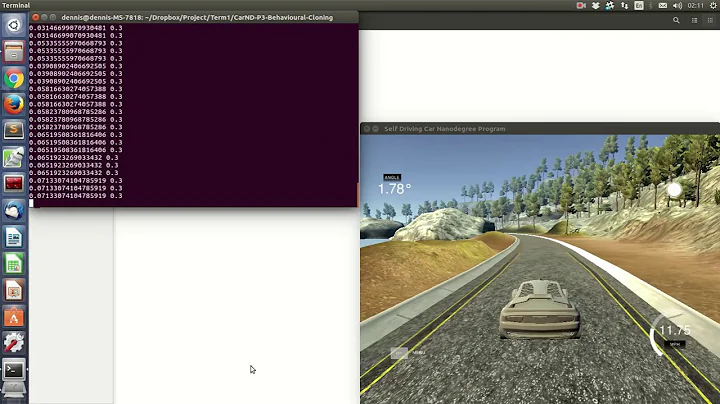Click the car in the simulator
This screenshot has height=404, width=720.
pos(540,309)
